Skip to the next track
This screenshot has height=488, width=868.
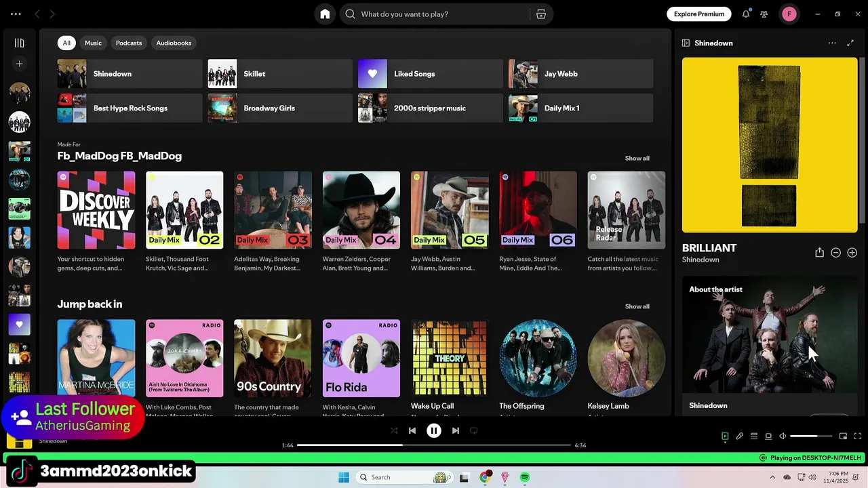pos(456,430)
